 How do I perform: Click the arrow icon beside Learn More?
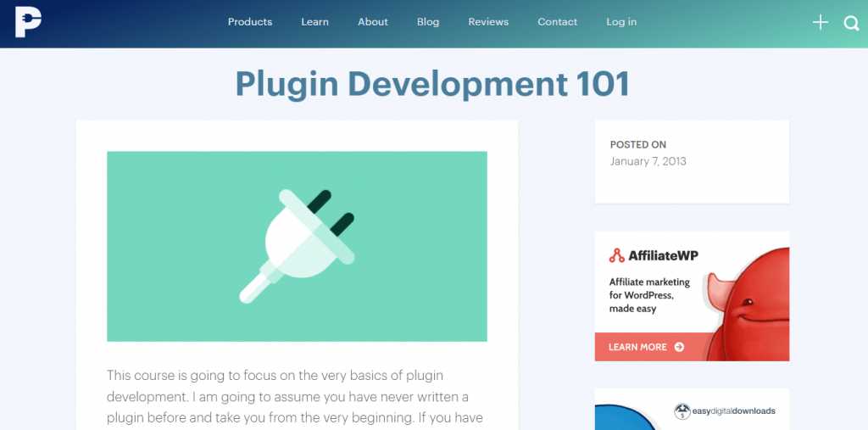point(679,347)
